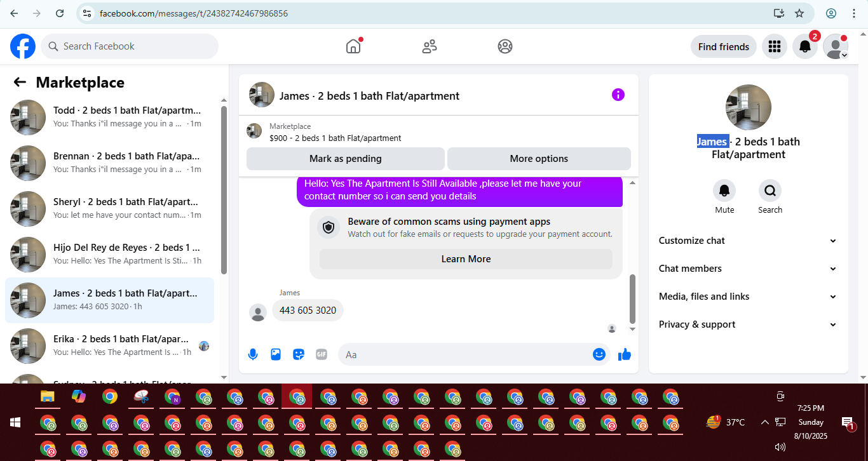Open File Explorer from the taskbar
868x461 pixels.
[x=48, y=397]
